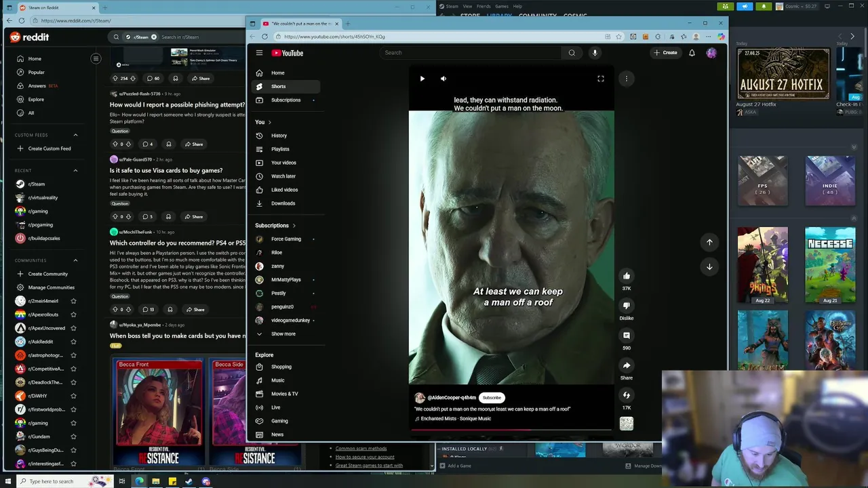Open the Enchanted Mists sound thumbnail
This screenshot has height=488, width=868.
pos(627,424)
